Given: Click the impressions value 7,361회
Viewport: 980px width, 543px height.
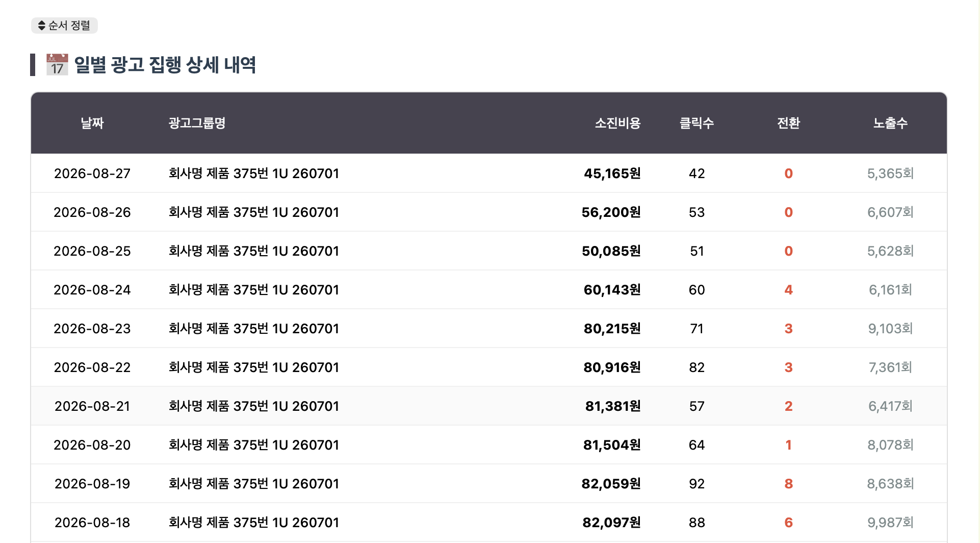Looking at the screenshot, I should pos(890,367).
